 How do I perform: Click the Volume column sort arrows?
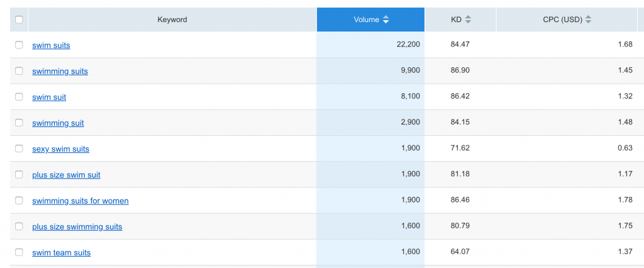pos(386,20)
